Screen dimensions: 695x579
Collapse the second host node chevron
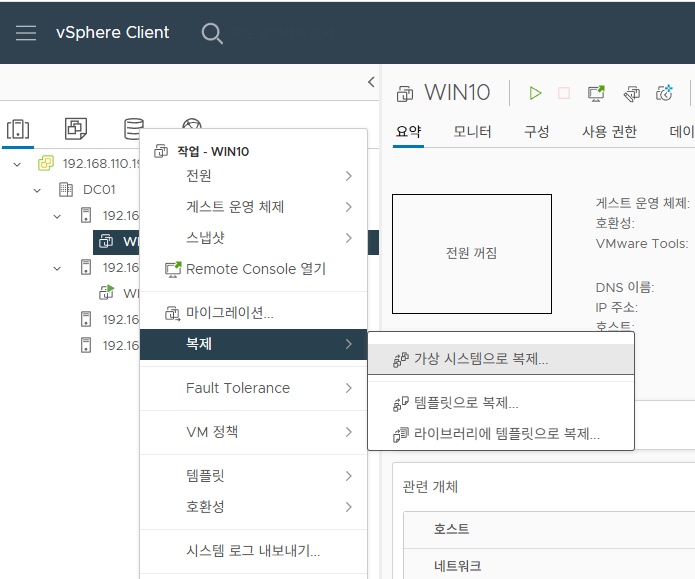[x=57, y=268]
